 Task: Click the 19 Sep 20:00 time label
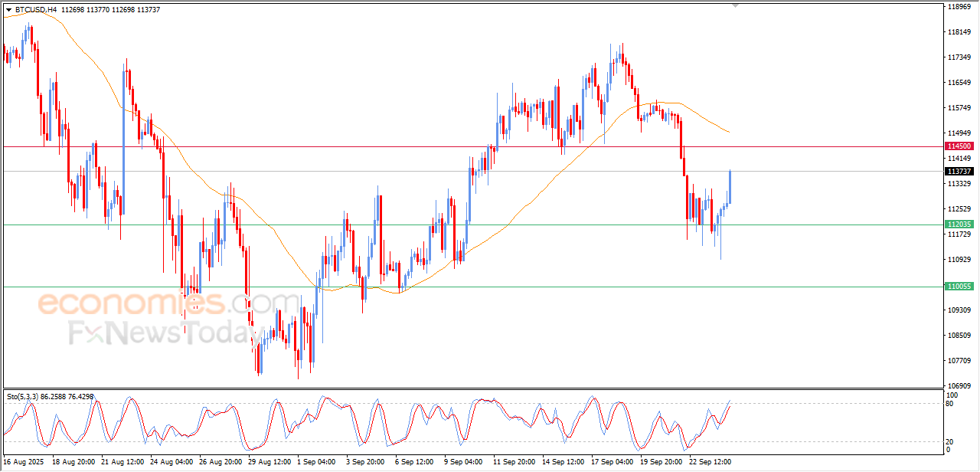point(661,463)
